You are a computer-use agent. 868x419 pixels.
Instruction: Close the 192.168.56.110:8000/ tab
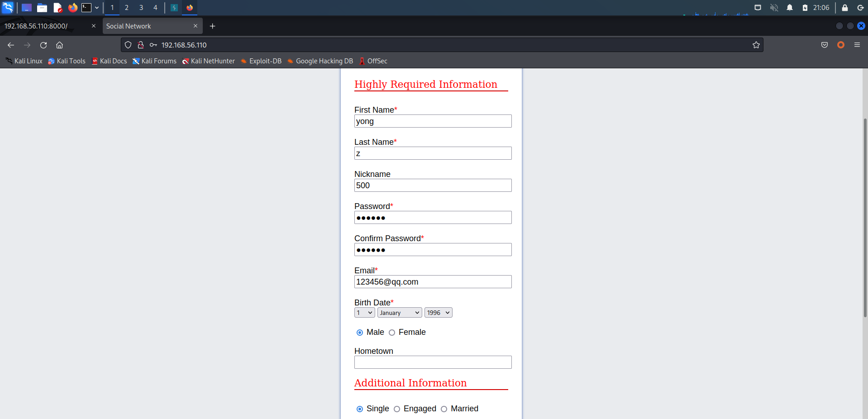94,26
